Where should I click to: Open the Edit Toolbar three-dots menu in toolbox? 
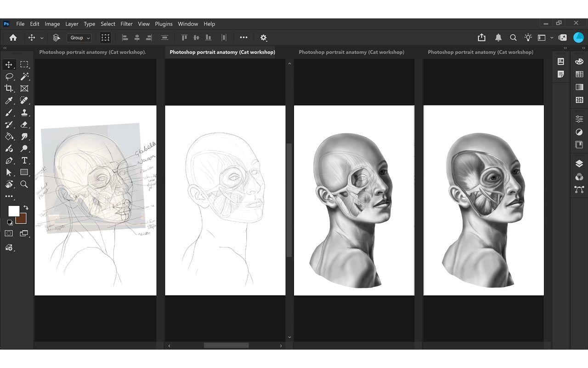9,196
